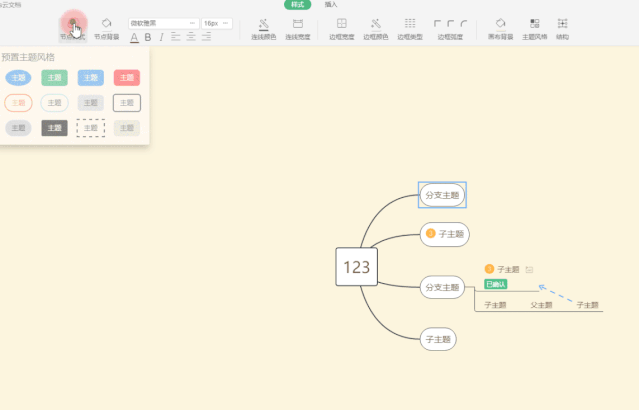Screen dimensions: 639x410
Task: Click the green 已确认 tag
Action: (496, 284)
